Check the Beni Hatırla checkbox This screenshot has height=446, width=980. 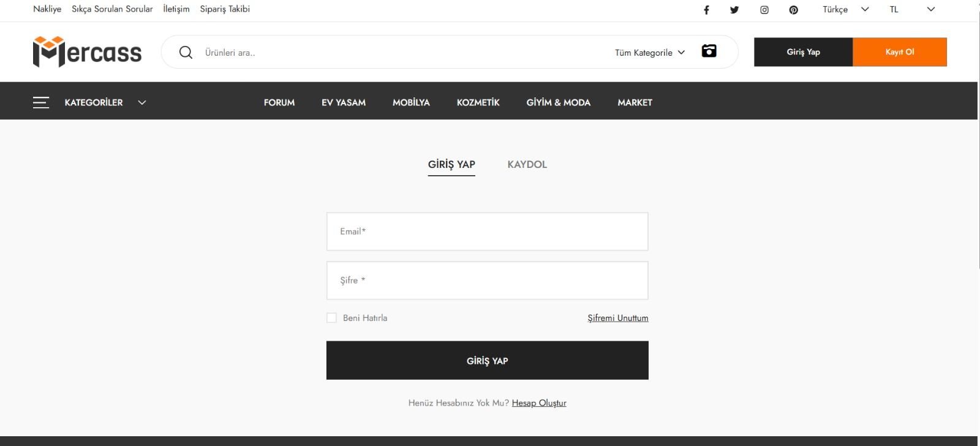(x=332, y=318)
